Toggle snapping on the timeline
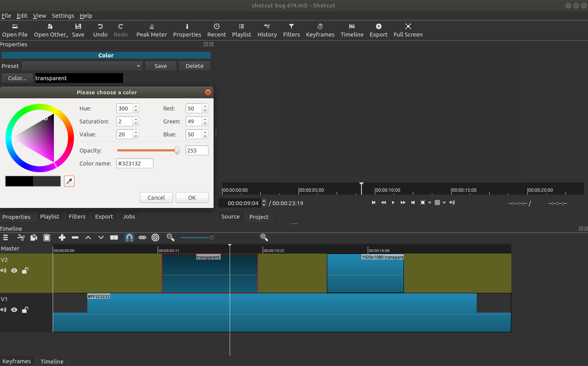588x366 pixels. pyautogui.click(x=129, y=237)
